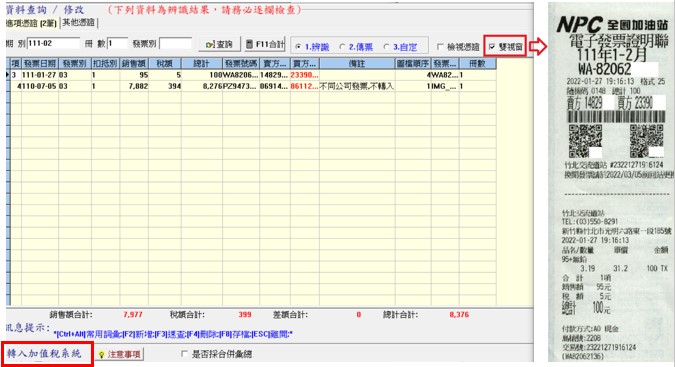This screenshot has height=367, width=675.
Task: Click the 銷售額合計 value 7,977
Action: pyautogui.click(x=133, y=315)
